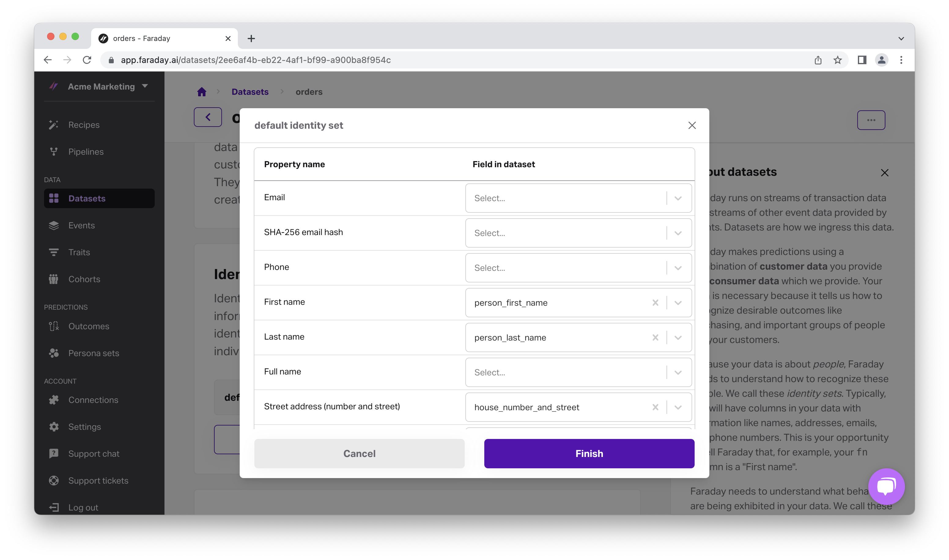949x560 pixels.
Task: Go to Cohorts in the sidebar
Action: pos(84,279)
